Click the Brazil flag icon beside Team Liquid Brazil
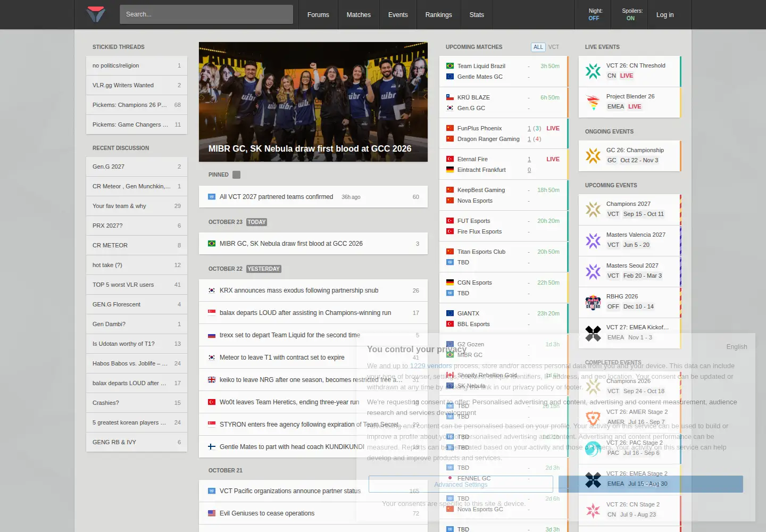766x532 pixels. click(450, 66)
